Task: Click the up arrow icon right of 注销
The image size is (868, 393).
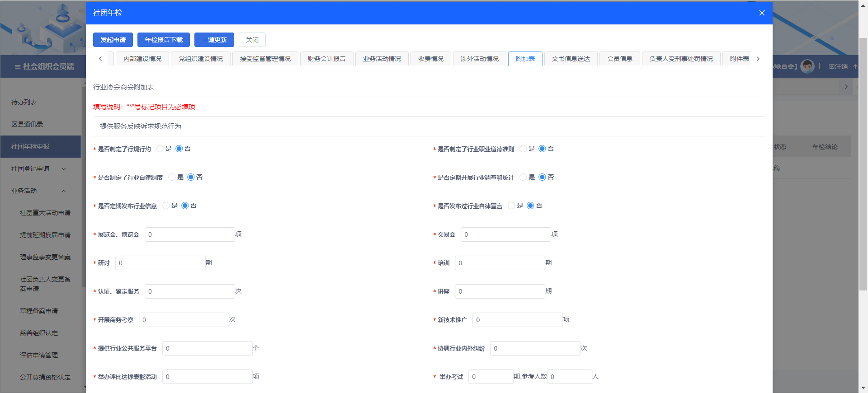Action: click(855, 66)
